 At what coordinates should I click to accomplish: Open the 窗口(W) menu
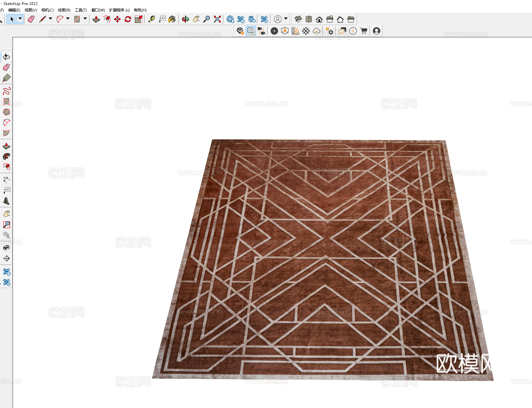[98, 10]
